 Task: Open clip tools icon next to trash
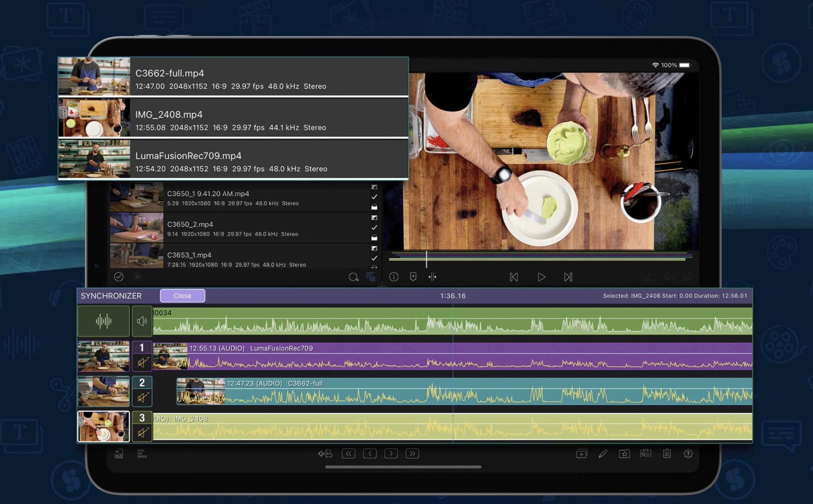click(646, 454)
